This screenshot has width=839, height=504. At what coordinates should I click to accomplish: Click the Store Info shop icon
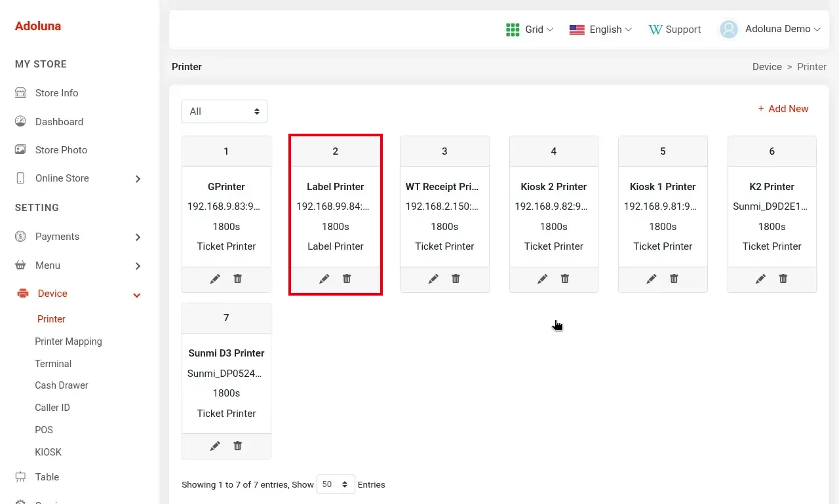point(20,92)
